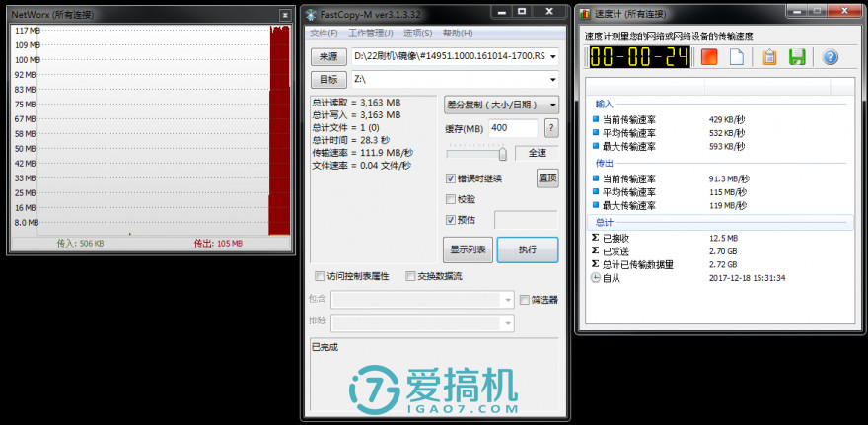Click the 全速 full speed label
This screenshot has height=425, width=868.
(537, 153)
